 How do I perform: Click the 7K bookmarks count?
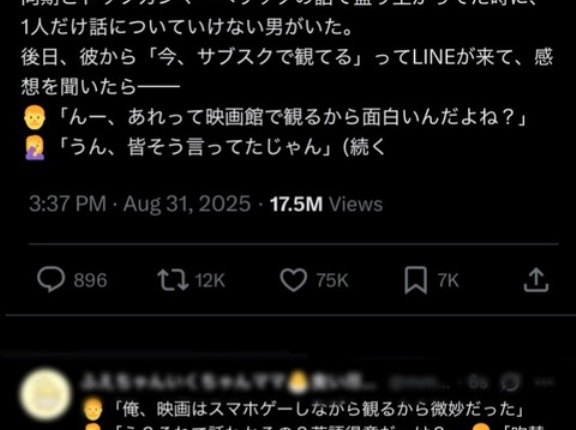[449, 281]
